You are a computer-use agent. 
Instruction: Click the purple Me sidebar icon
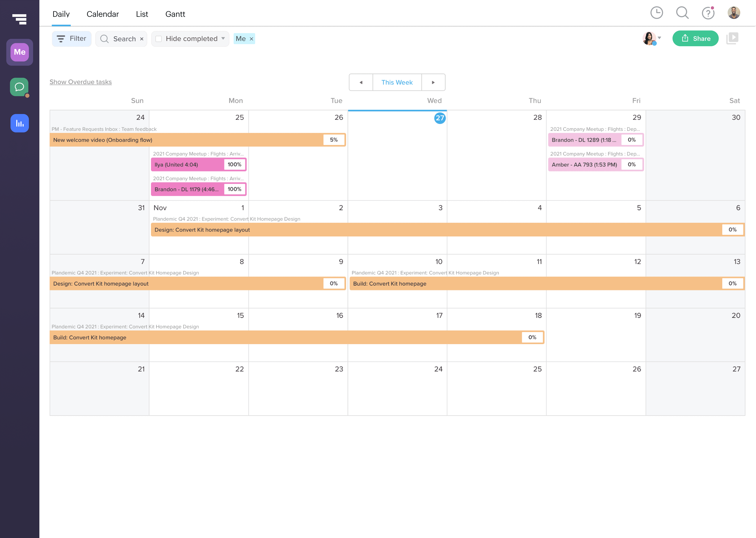click(20, 52)
